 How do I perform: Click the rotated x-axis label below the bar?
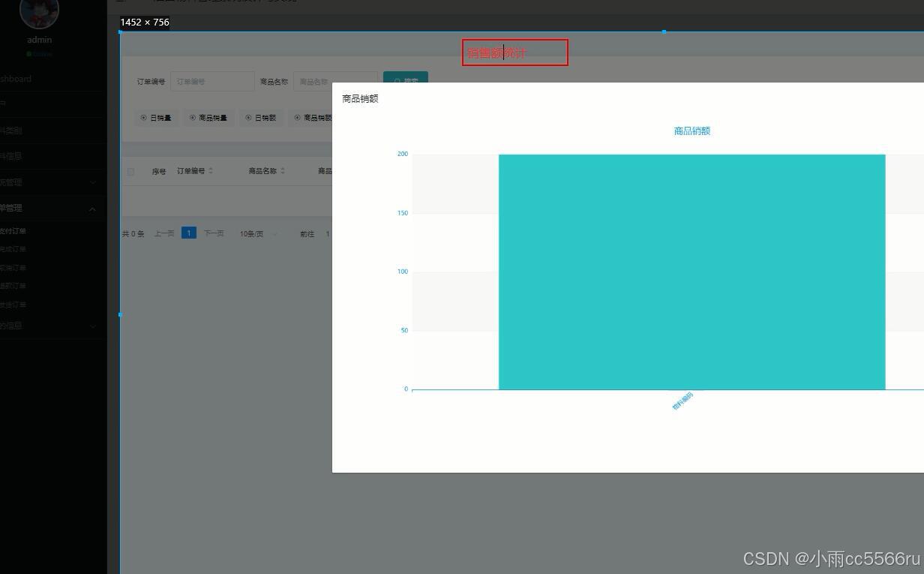click(682, 401)
